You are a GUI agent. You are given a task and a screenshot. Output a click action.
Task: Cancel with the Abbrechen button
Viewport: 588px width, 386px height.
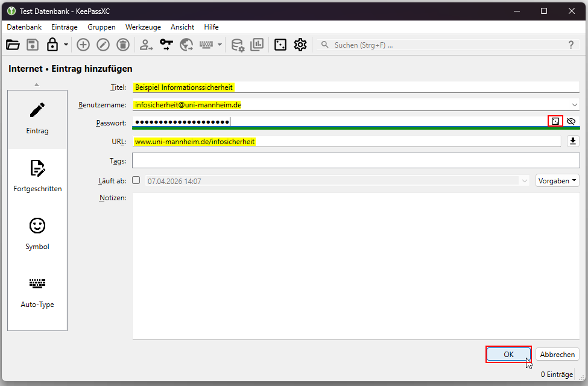point(557,355)
